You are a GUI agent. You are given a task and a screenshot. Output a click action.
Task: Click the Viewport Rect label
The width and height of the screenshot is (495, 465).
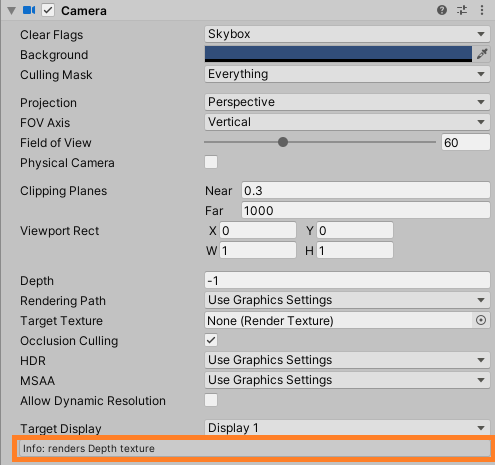[x=60, y=231]
